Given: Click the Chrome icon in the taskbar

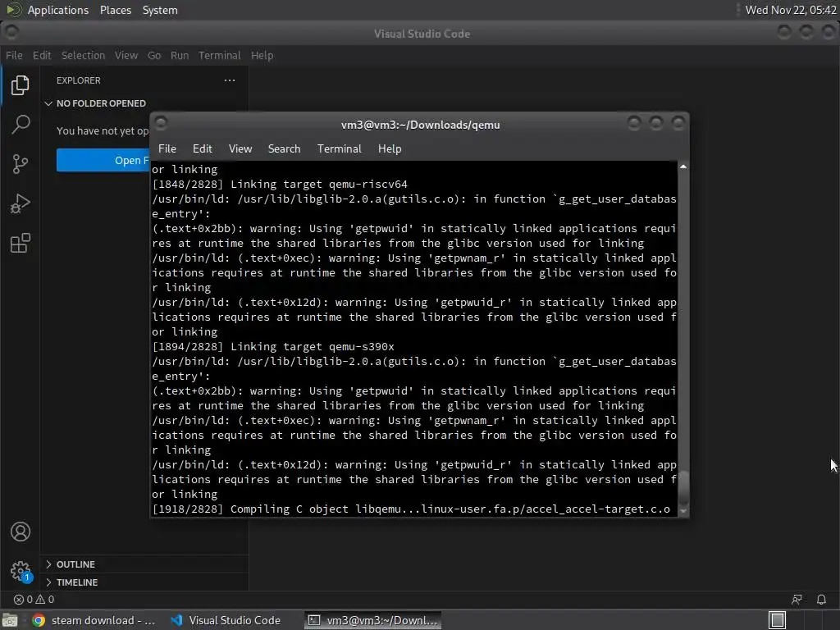Looking at the screenshot, I should coord(39,620).
